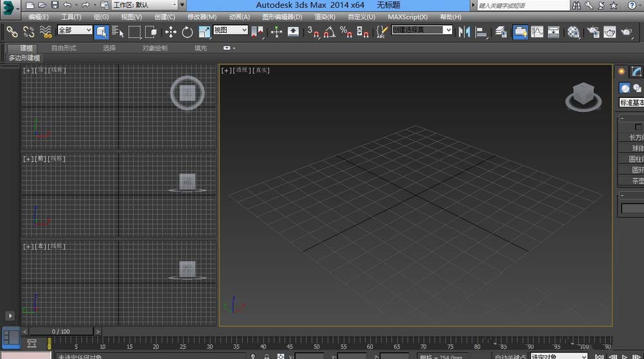Open the Mirror tool
This screenshot has height=359, width=644.
click(x=464, y=32)
